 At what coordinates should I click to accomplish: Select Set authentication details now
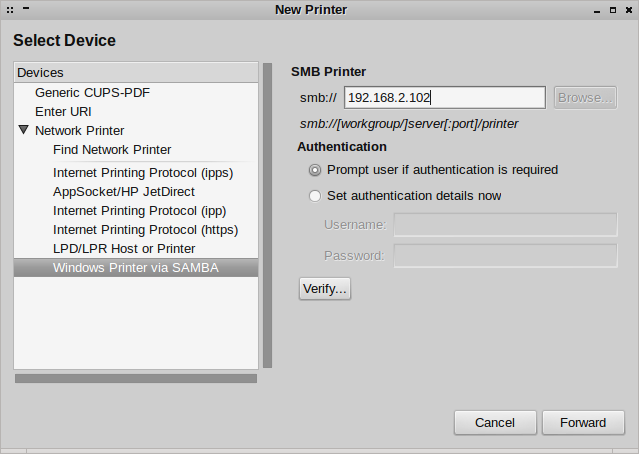click(316, 196)
